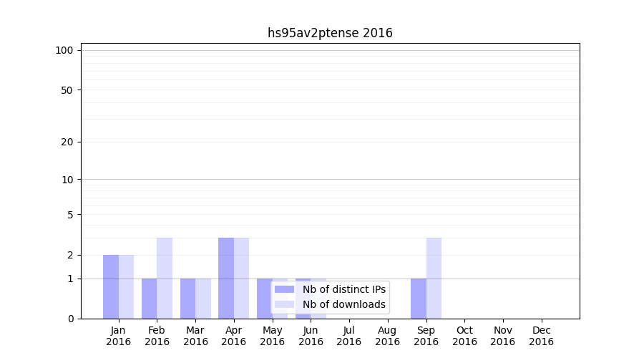The image size is (644, 358).
Task: Select the April distinct IPs bar
Action: pyautogui.click(x=226, y=278)
